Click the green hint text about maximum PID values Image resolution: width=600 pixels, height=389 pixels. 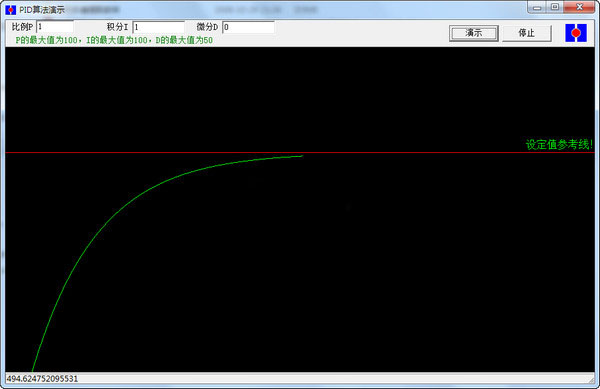(114, 40)
